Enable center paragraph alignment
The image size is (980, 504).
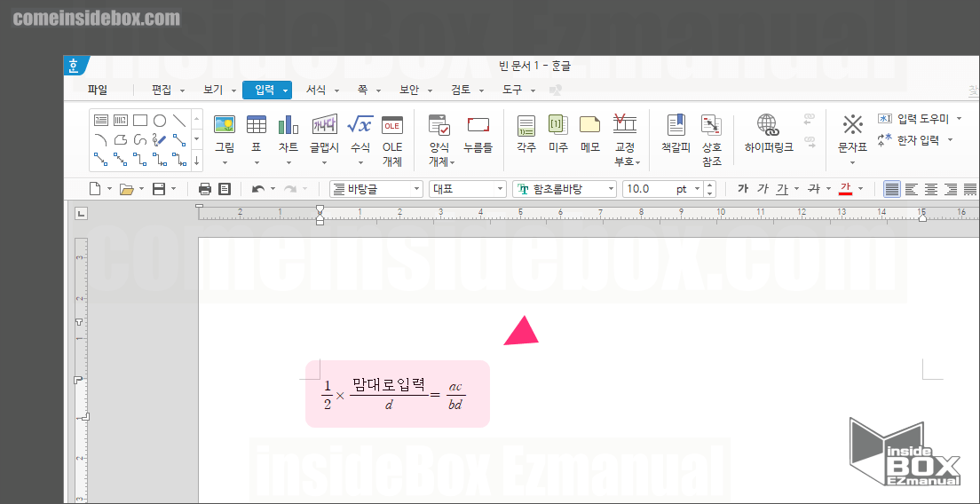[x=931, y=189]
